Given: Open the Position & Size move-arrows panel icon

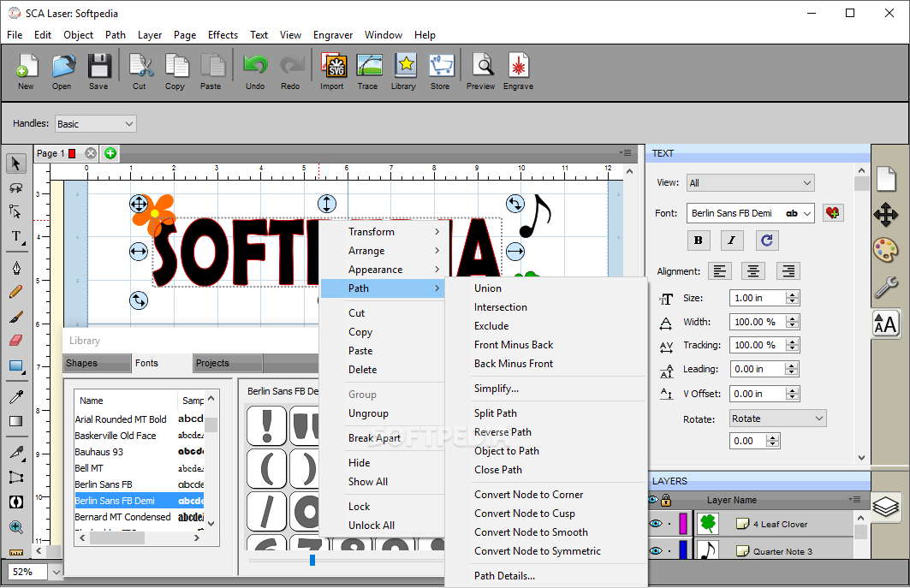Looking at the screenshot, I should [886, 215].
